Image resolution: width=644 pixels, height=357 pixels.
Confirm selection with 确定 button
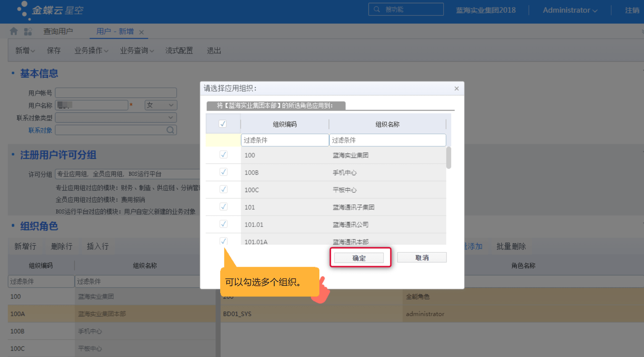coord(359,258)
